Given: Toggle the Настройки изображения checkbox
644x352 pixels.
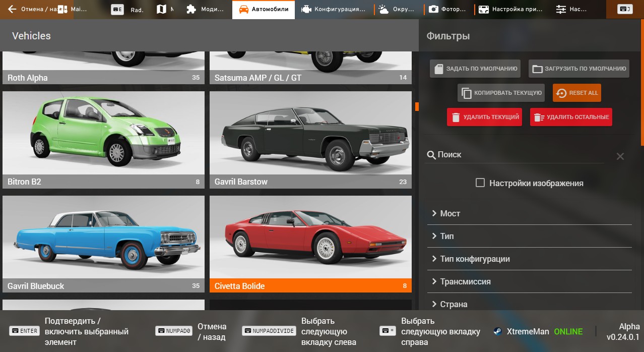Looking at the screenshot, I should click(480, 183).
